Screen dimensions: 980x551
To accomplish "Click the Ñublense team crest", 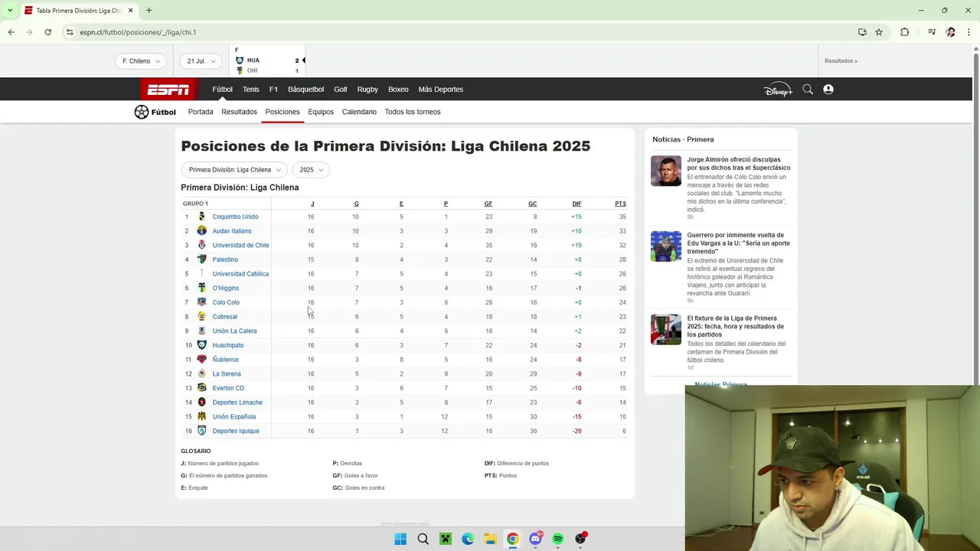I will point(202,359).
